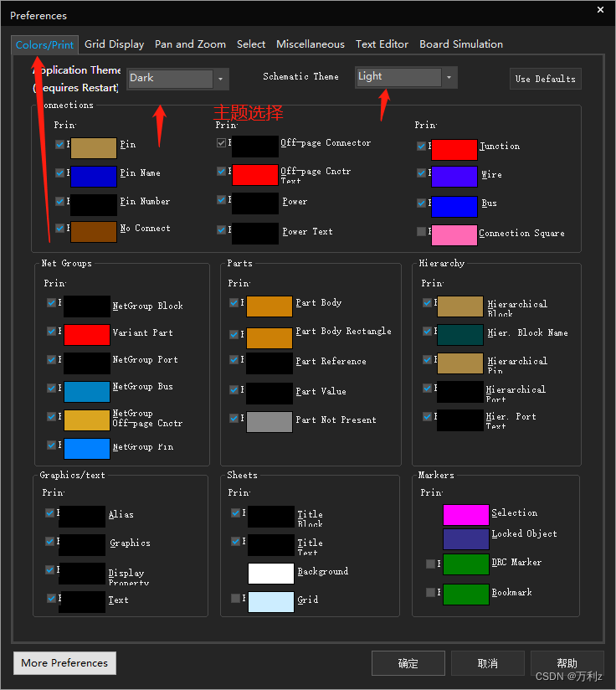
Task: Select the Part Body color swatch
Action: pyautogui.click(x=269, y=306)
